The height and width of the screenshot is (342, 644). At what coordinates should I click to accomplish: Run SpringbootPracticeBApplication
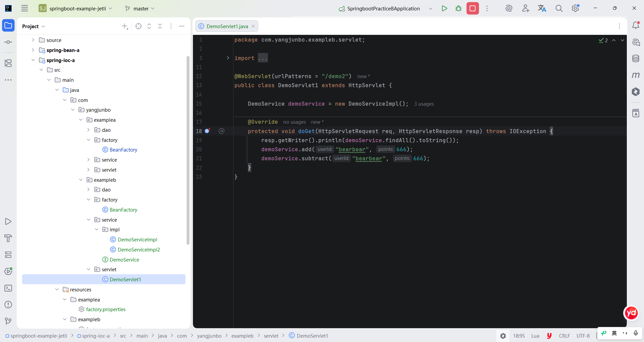(x=444, y=8)
